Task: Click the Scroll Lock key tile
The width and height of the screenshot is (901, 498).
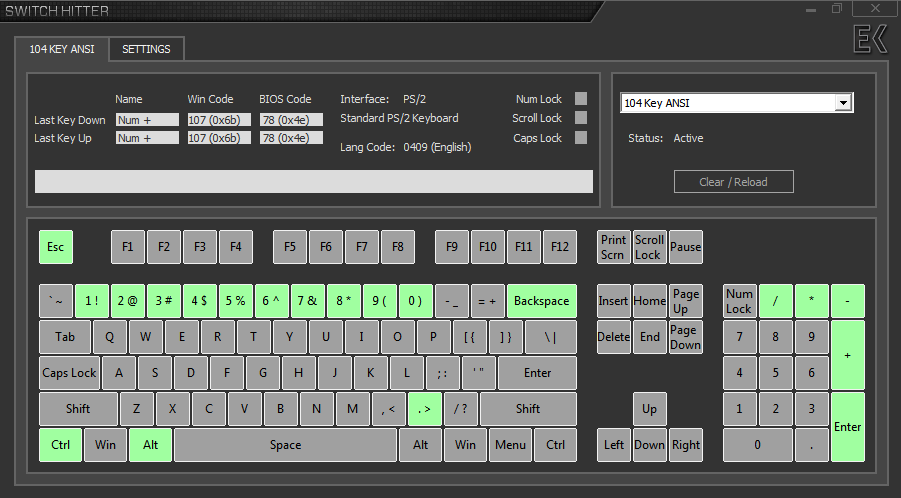Action: click(x=649, y=247)
